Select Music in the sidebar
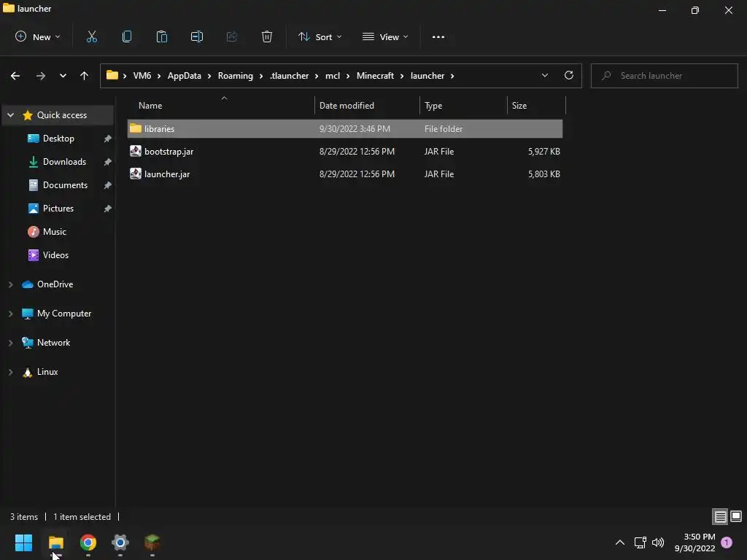747x560 pixels. [54, 231]
